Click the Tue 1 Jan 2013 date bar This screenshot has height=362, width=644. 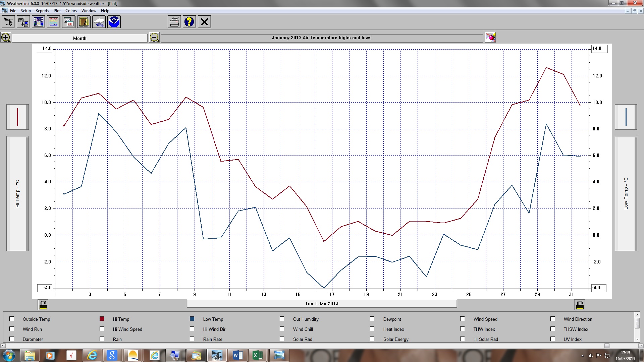[321, 303]
